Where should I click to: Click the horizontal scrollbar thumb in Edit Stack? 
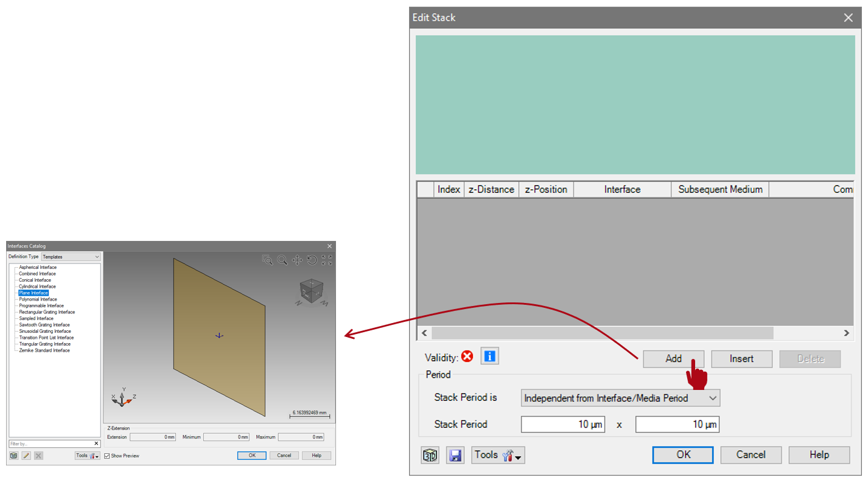pyautogui.click(x=603, y=333)
